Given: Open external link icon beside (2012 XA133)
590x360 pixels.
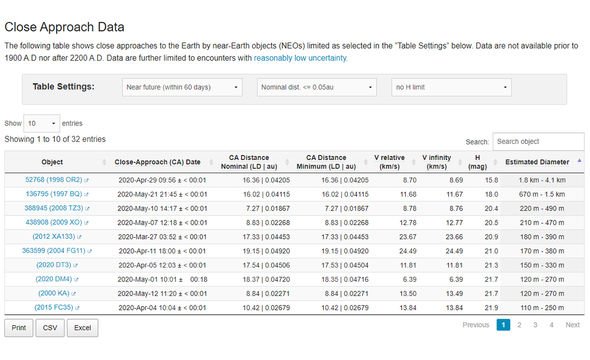Looking at the screenshot, I should click(x=79, y=237).
